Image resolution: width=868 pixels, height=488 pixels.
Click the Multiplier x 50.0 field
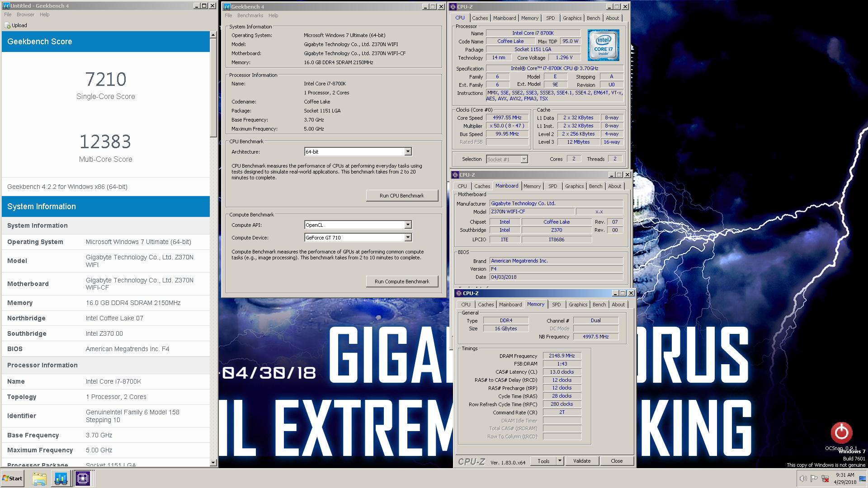click(x=507, y=126)
